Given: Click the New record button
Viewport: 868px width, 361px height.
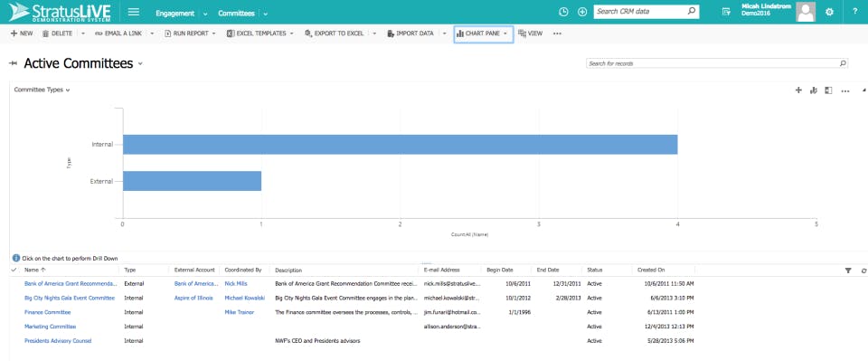Looking at the screenshot, I should (x=22, y=33).
